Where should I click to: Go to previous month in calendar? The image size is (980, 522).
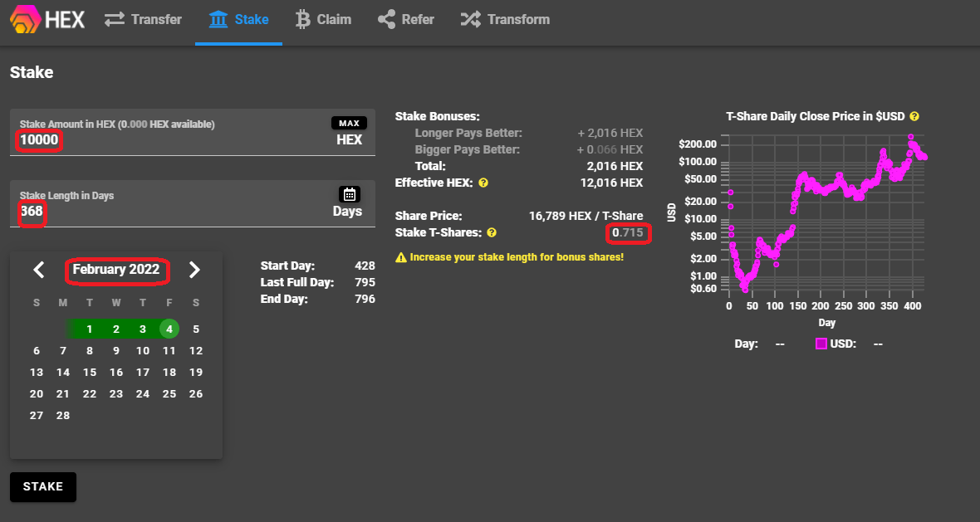click(x=39, y=270)
